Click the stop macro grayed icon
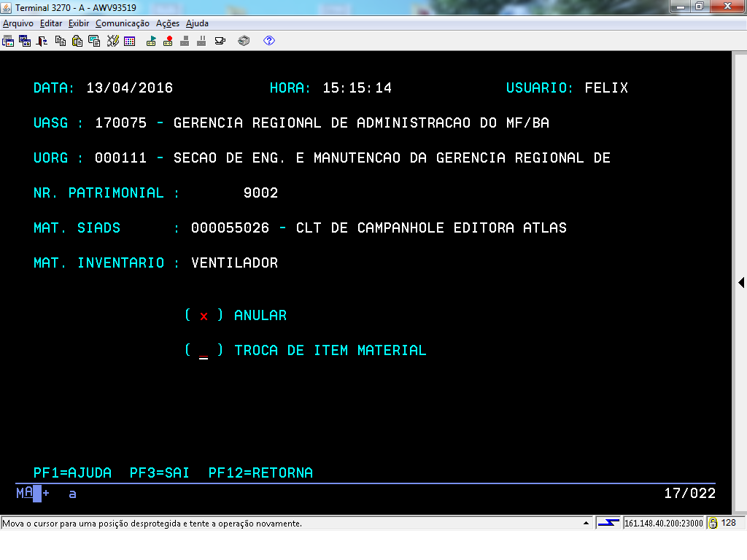This screenshot has height=560, width=747. [185, 41]
